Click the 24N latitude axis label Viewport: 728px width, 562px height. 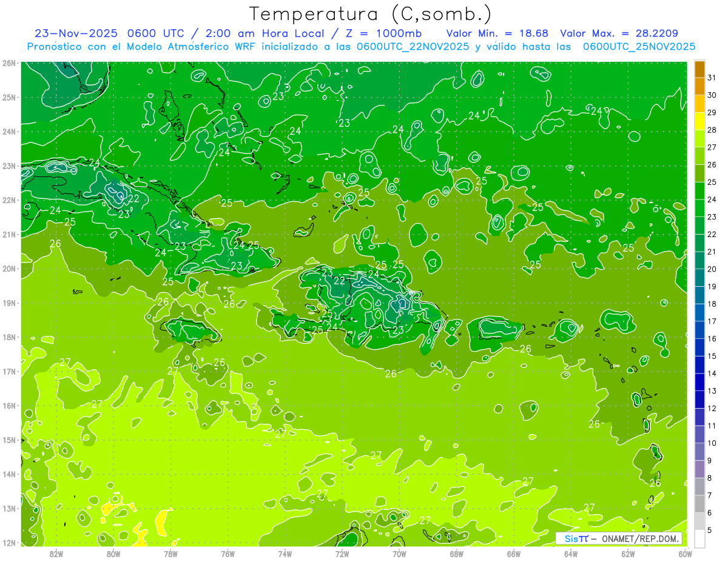pos(9,132)
